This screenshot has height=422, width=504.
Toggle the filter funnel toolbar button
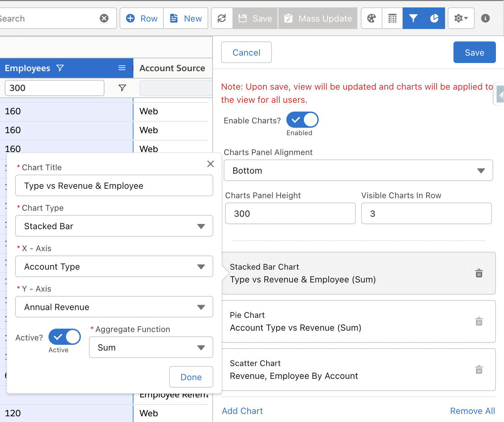(x=413, y=19)
